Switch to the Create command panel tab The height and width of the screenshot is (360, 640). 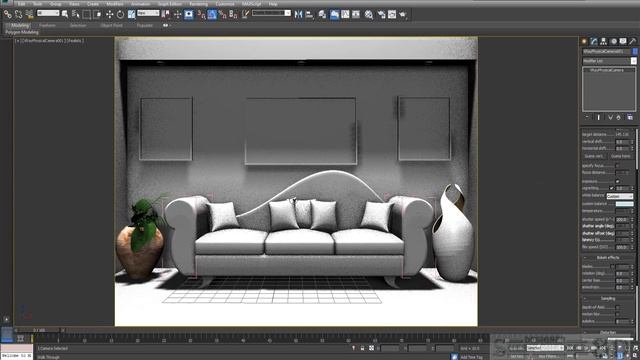584,41
